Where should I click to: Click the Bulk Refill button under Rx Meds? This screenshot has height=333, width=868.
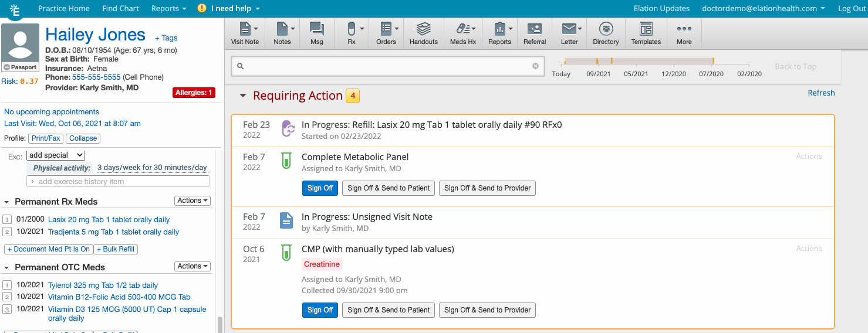[x=116, y=249]
